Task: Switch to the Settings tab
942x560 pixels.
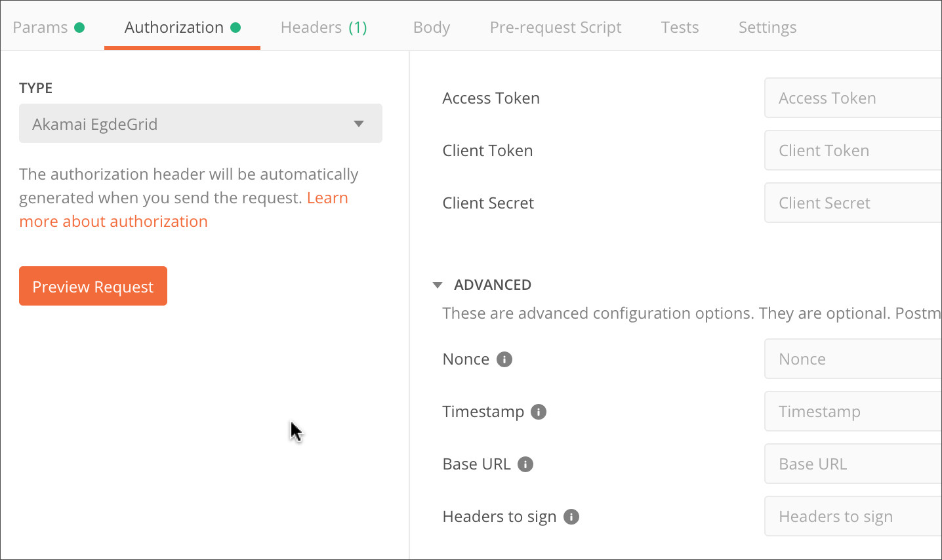Action: (768, 28)
